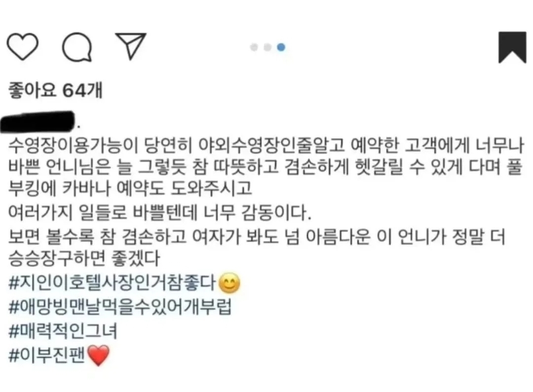Screen dimensions: 533x392
Task: Toggle the saved bookmark icon
Action: pos(512,47)
